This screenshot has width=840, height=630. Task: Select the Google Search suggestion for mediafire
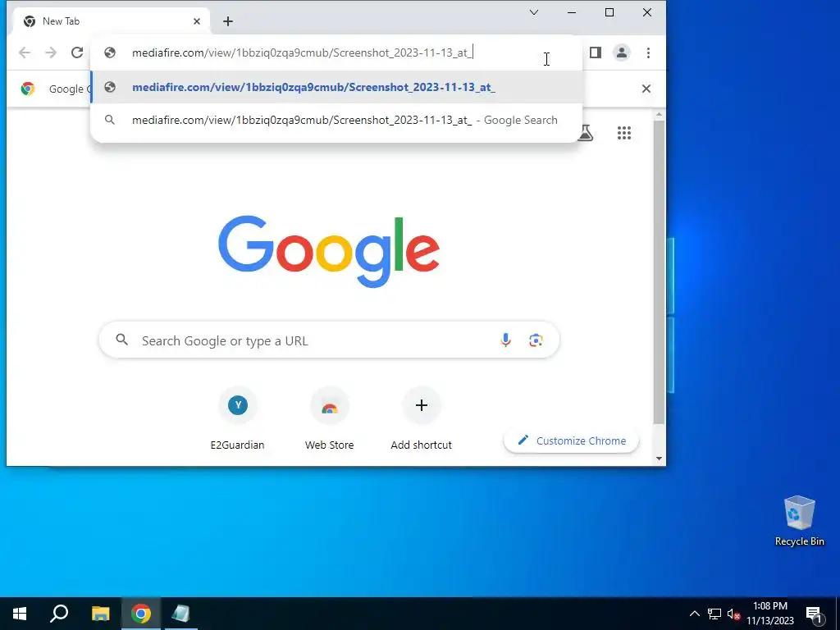pyautogui.click(x=336, y=120)
